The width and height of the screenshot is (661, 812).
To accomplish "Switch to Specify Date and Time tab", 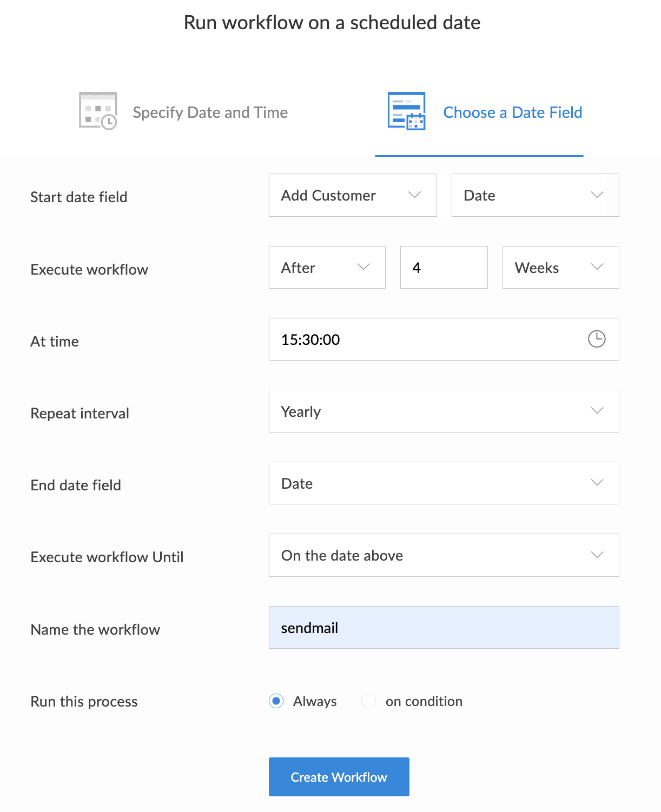I will coord(210,112).
